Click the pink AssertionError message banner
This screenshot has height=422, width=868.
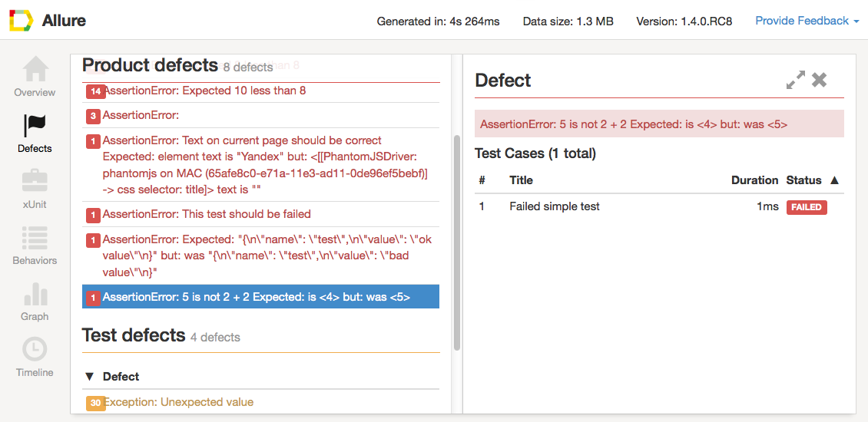(x=659, y=124)
